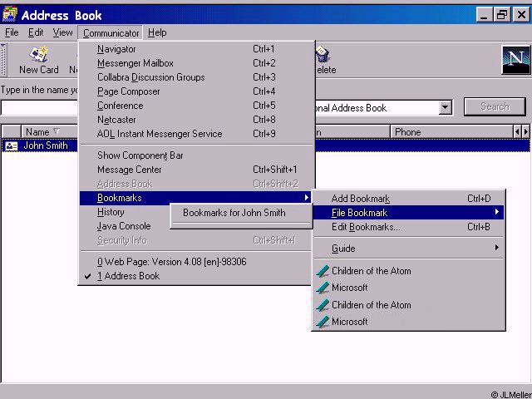Open the Help menu

[157, 32]
